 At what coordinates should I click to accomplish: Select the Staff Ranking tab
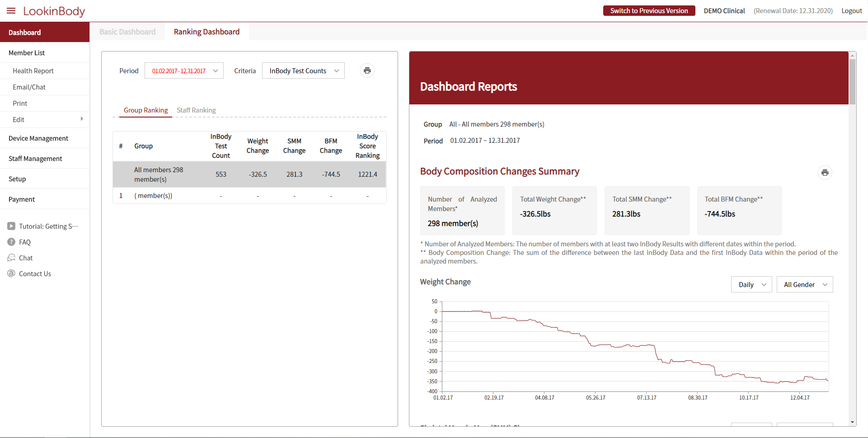(196, 110)
